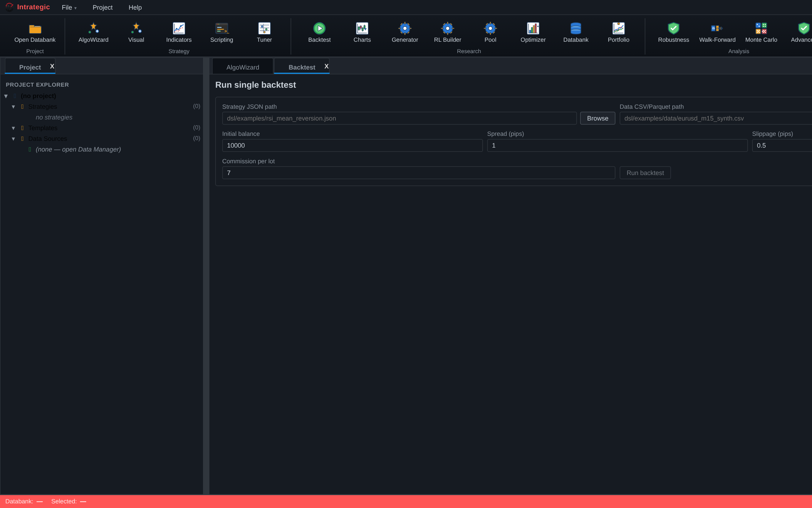The height and width of the screenshot is (508, 812).
Task: Edit the Commission per lot field
Action: pos(418,173)
